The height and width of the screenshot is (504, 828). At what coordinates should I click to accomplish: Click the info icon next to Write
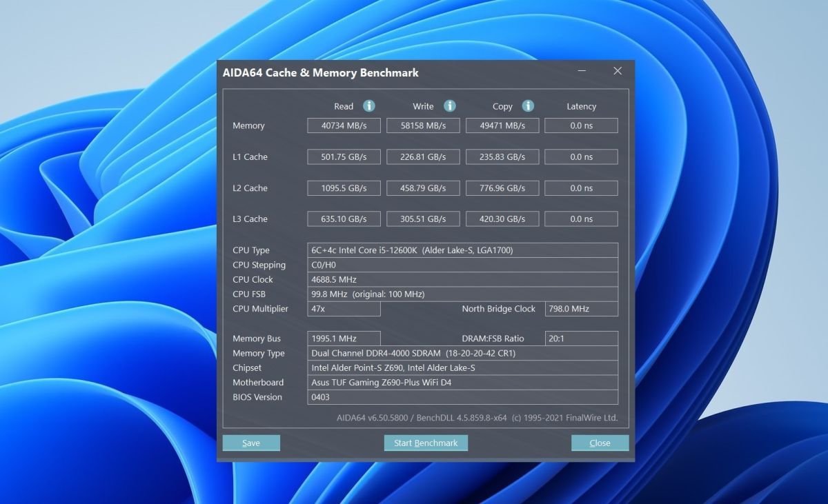(x=450, y=105)
